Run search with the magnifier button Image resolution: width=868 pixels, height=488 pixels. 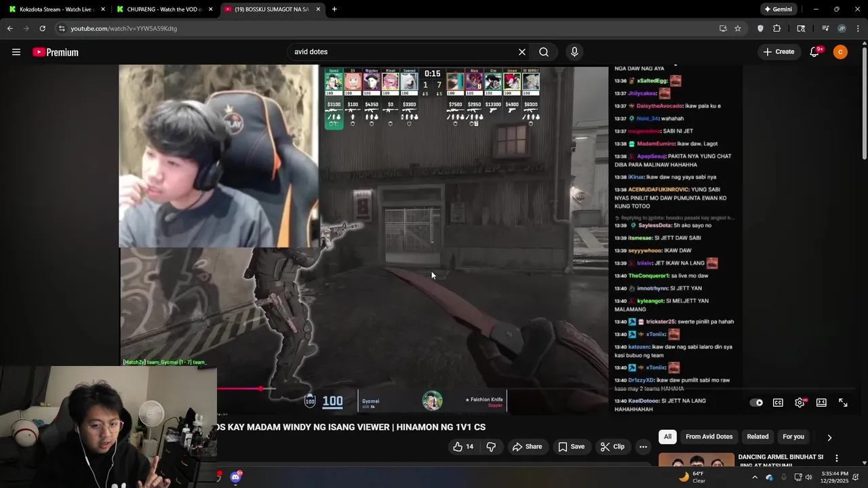point(544,52)
